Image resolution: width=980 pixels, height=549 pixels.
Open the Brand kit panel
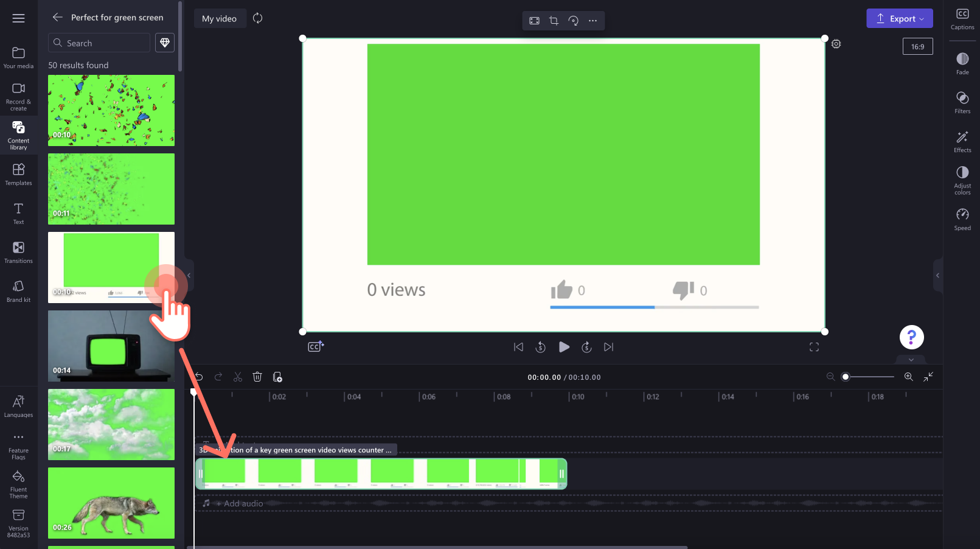[18, 291]
